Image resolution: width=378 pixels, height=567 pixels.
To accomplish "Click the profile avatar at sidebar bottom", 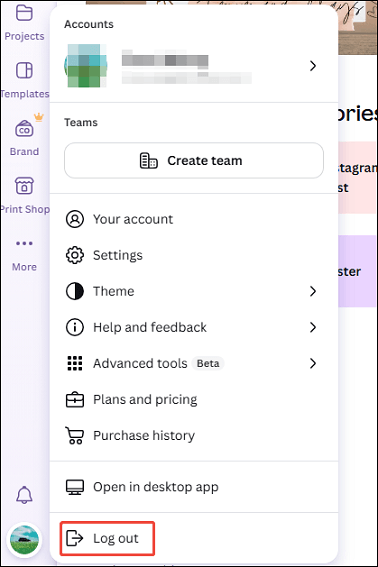I will pos(24,540).
